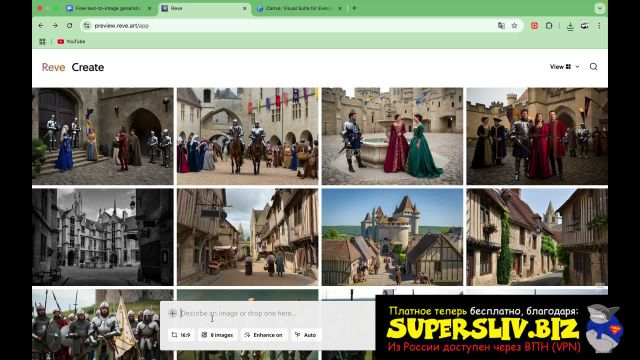Open the black and white gothic building thumbnail
This screenshot has width=640, height=360.
(103, 237)
